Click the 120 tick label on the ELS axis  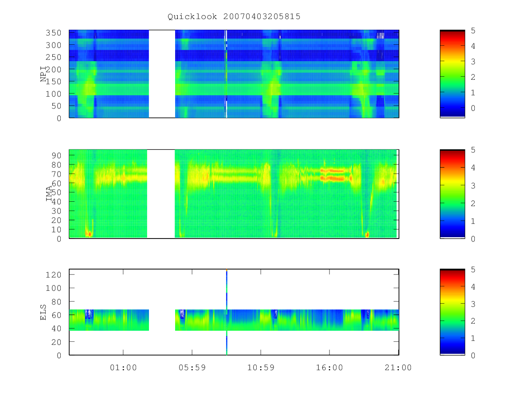click(55, 274)
